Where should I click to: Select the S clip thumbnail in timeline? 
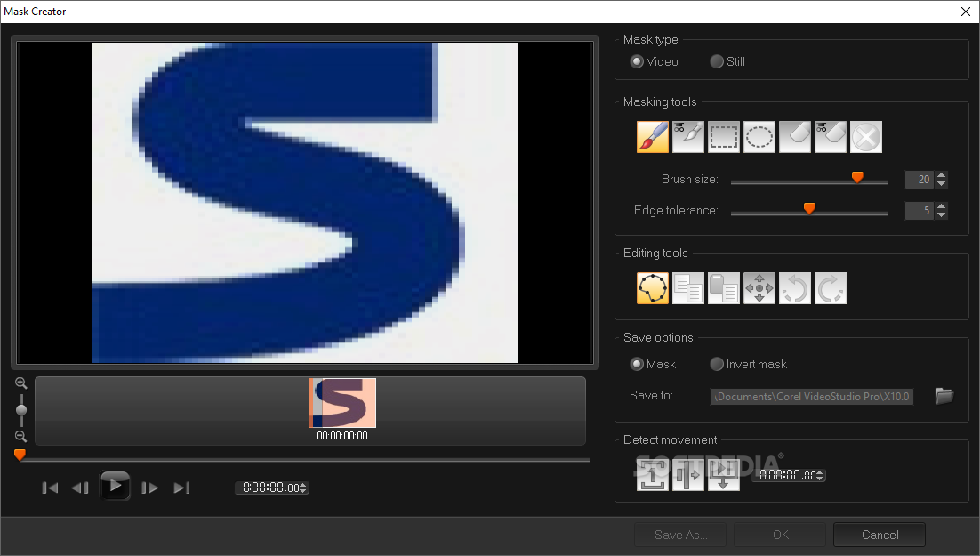[x=342, y=403]
